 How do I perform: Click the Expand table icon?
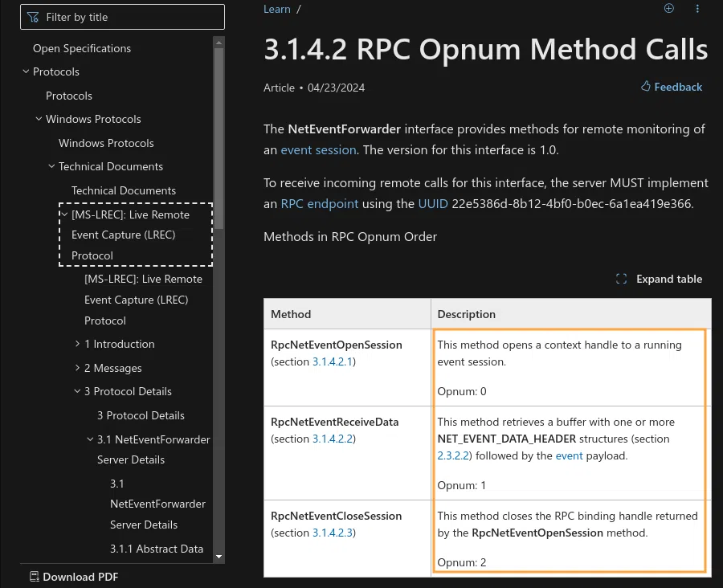[621, 279]
